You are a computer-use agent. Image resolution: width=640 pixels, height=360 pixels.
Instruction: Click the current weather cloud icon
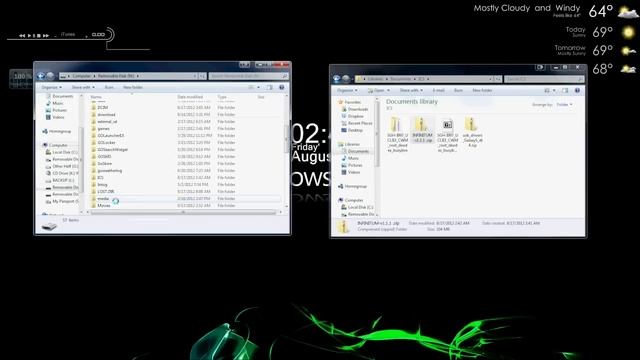628,12
